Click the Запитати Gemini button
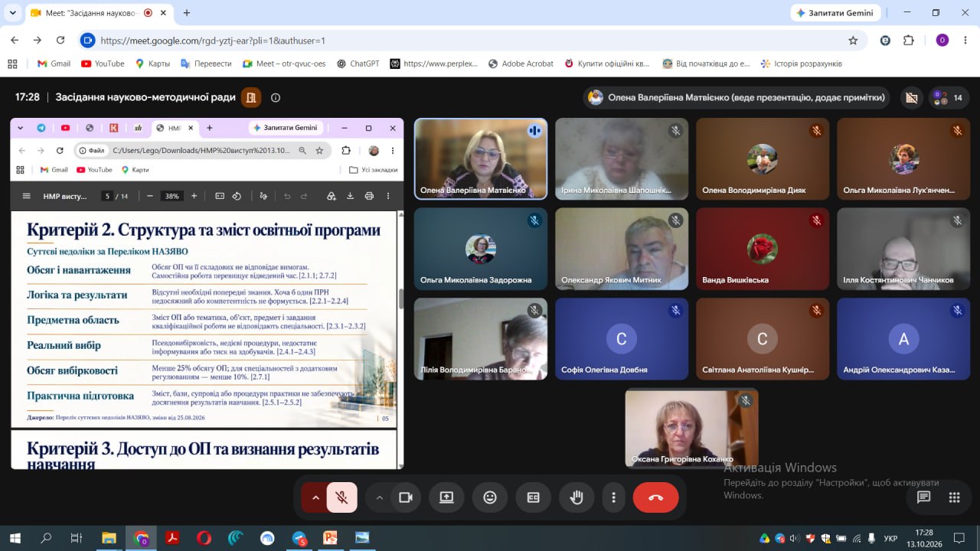Image resolution: width=980 pixels, height=551 pixels. click(837, 13)
